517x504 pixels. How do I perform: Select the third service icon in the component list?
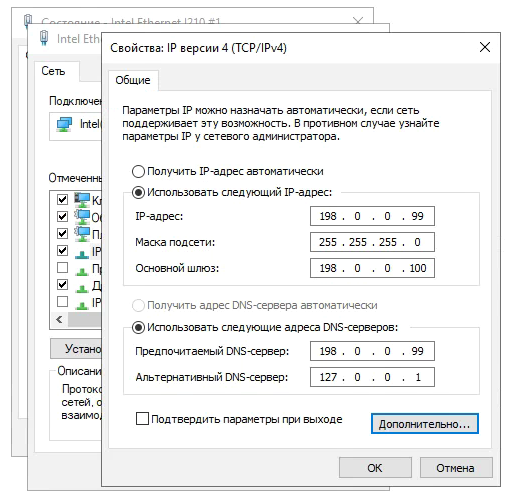click(82, 234)
